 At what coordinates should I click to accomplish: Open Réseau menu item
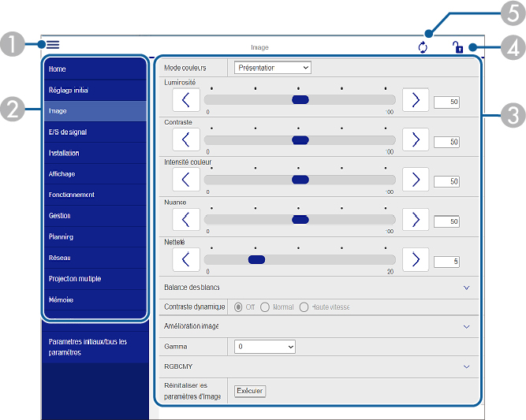tap(95, 258)
